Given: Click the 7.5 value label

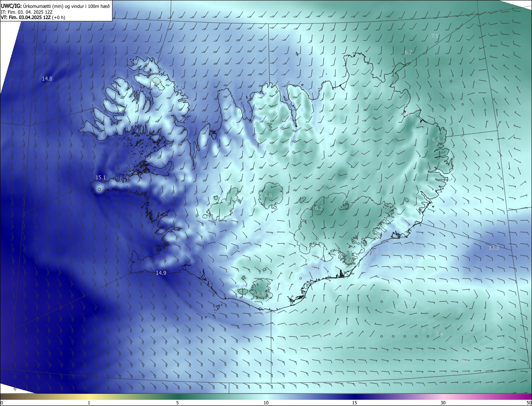Looking at the screenshot, I should point(435,36).
